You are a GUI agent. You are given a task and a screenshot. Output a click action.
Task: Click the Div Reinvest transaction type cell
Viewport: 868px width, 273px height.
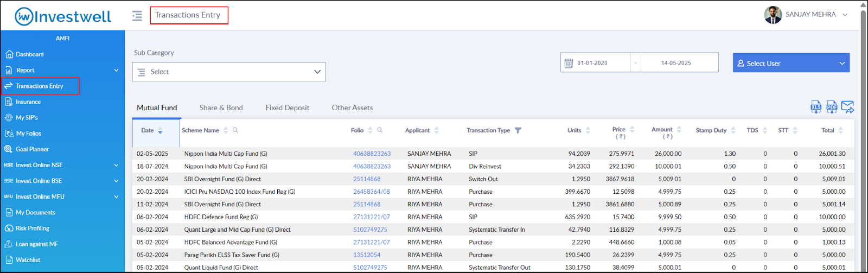coord(485,167)
